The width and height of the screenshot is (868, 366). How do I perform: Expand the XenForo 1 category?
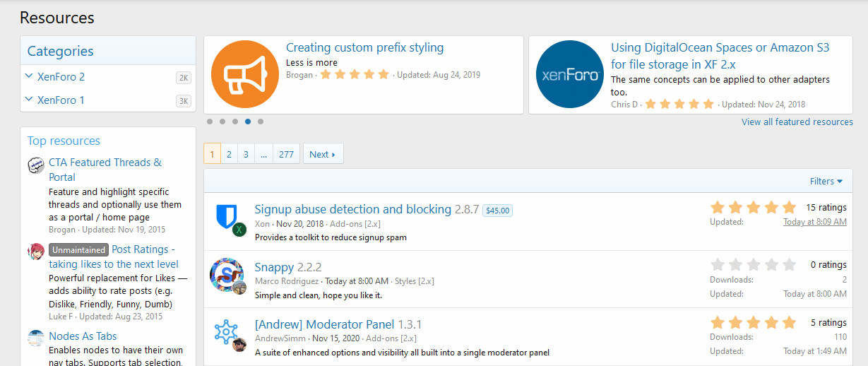(28, 99)
